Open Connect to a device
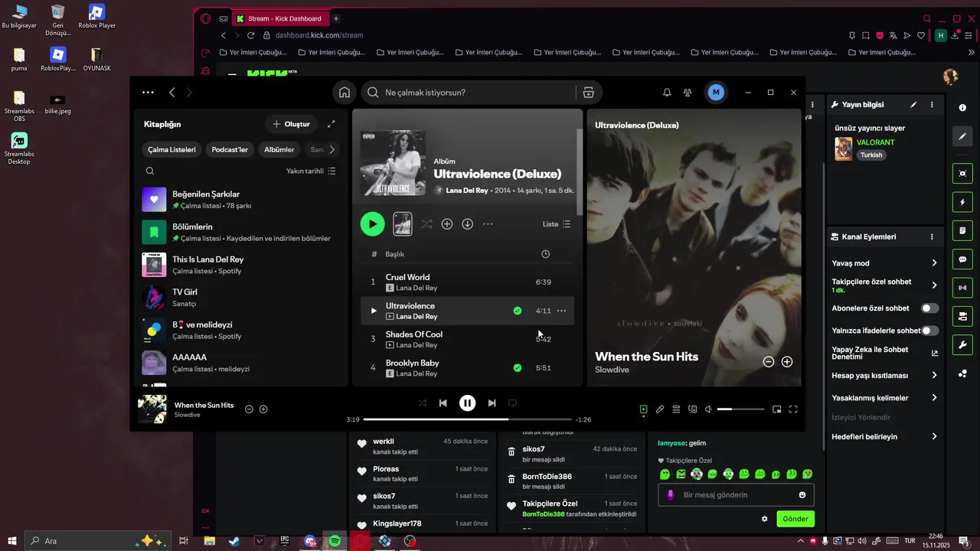Viewport: 980px width, 551px height. [693, 409]
